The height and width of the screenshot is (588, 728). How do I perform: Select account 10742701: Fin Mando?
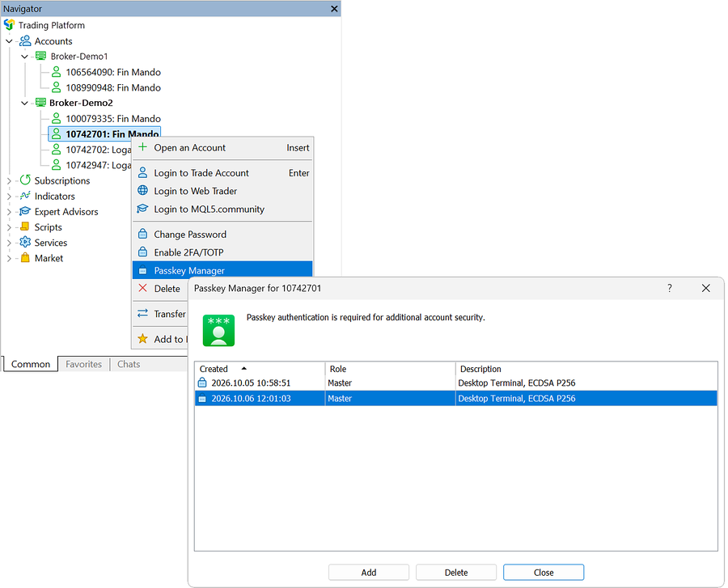pyautogui.click(x=104, y=133)
